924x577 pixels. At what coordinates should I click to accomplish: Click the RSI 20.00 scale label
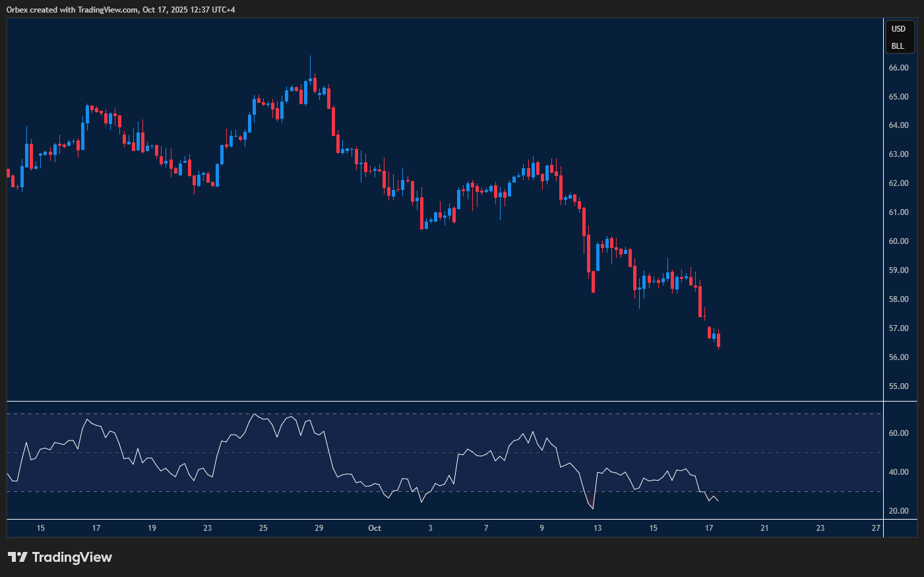[898, 511]
